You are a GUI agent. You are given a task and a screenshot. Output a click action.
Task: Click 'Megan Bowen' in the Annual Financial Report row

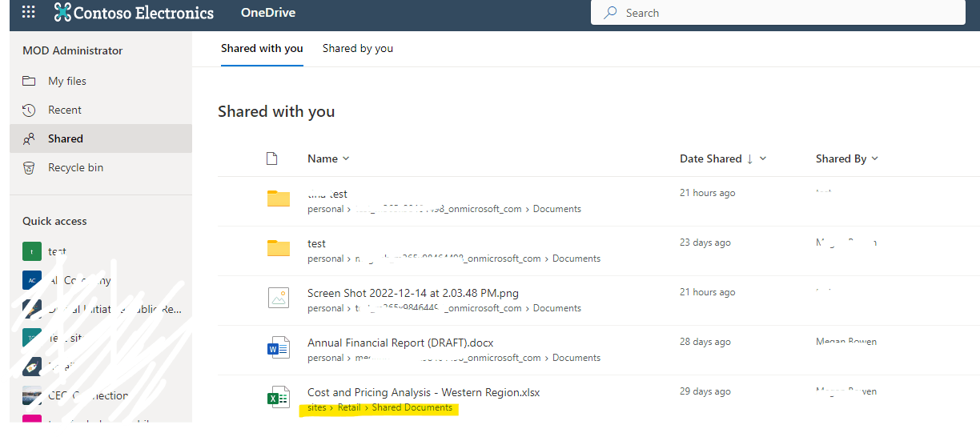click(846, 342)
